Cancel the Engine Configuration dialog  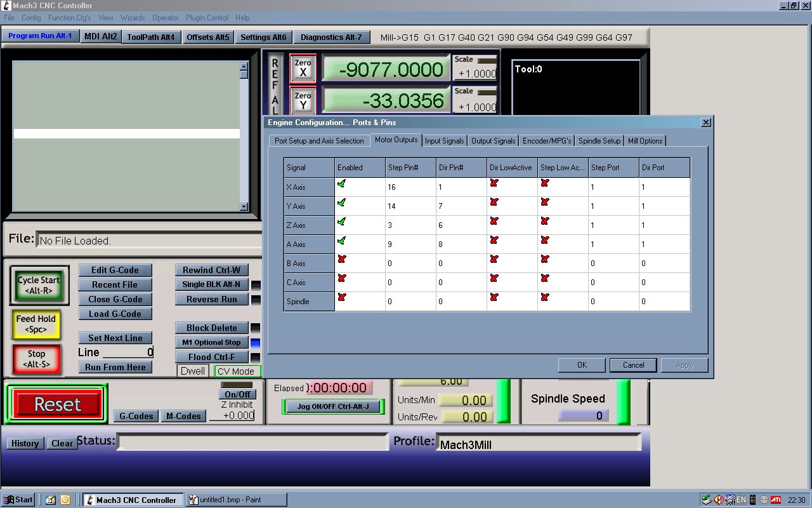click(633, 365)
